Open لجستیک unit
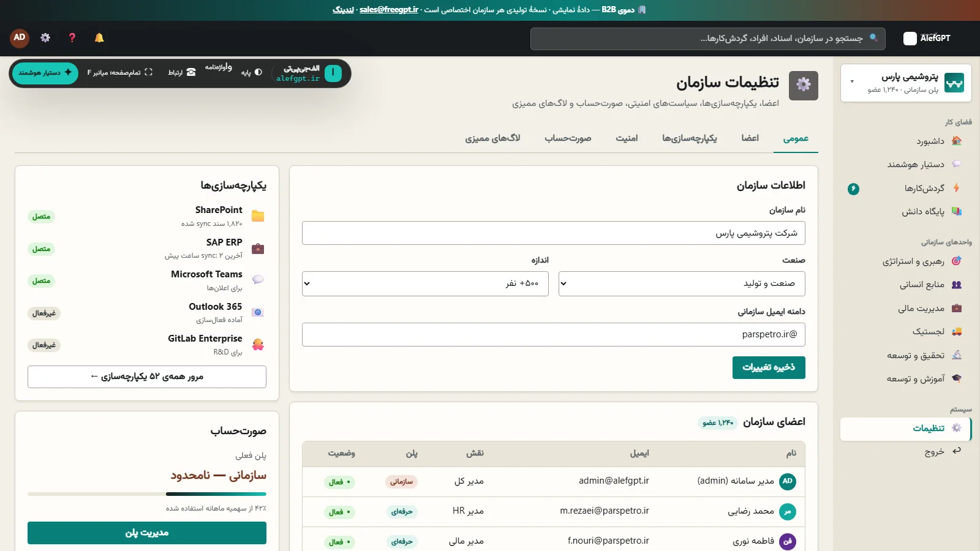The width and height of the screenshot is (980, 551). [x=906, y=332]
